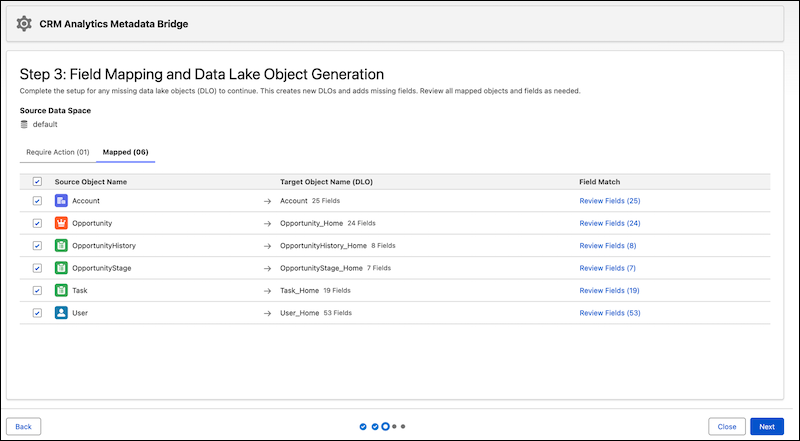Click the arrow icon in the OpportunityStage row
The width and height of the screenshot is (800, 441).
(x=267, y=268)
